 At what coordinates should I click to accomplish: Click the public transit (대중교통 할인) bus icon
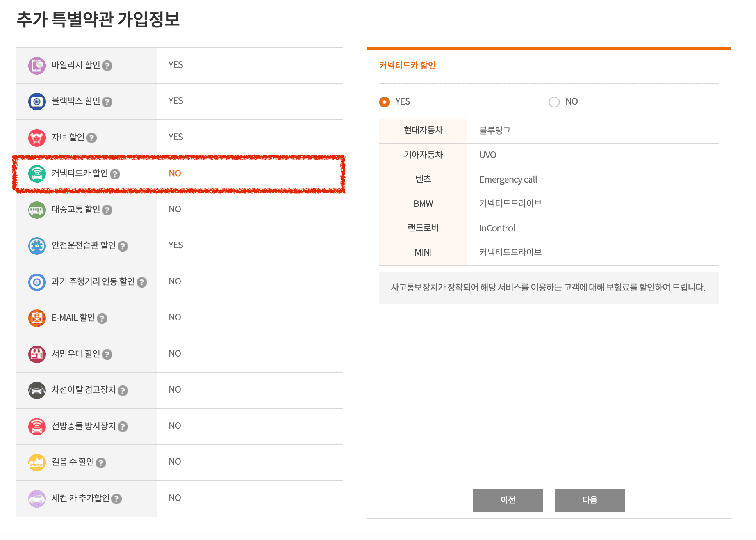[x=37, y=210]
